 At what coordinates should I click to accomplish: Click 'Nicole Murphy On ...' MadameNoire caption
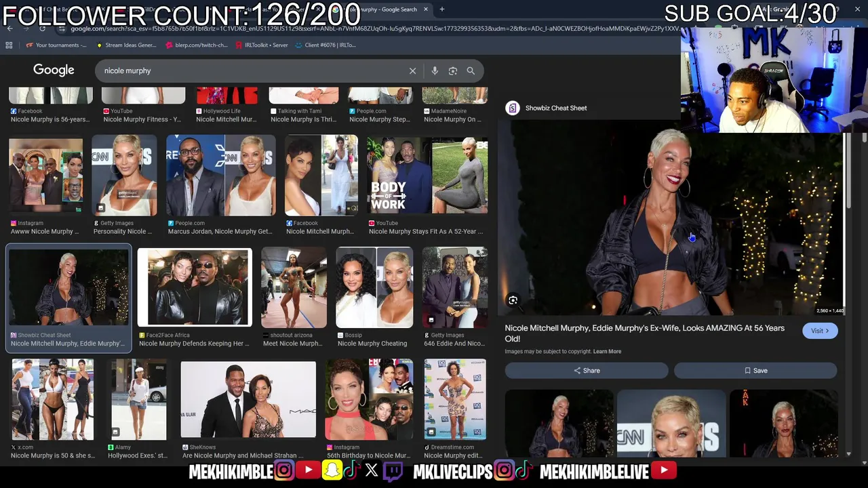(452, 119)
